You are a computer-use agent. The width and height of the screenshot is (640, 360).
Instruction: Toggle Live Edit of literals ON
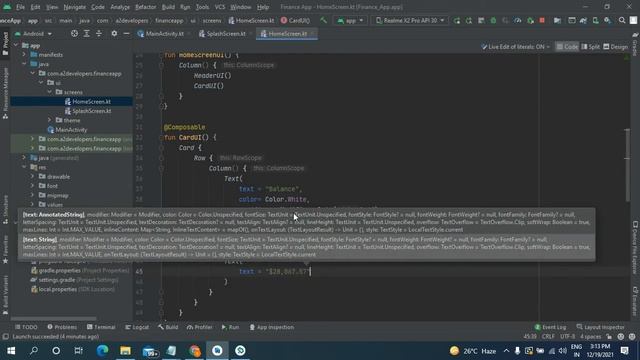click(x=516, y=47)
